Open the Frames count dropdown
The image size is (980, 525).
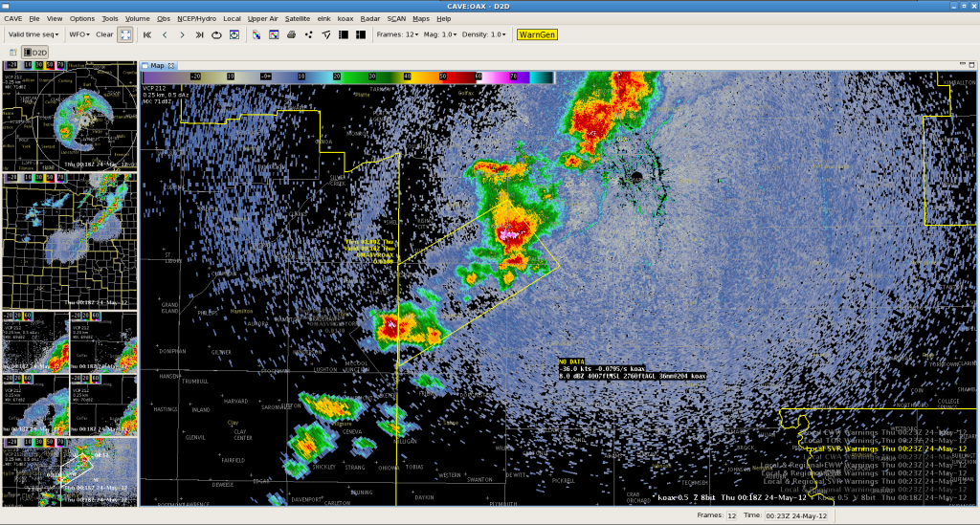pos(397,34)
